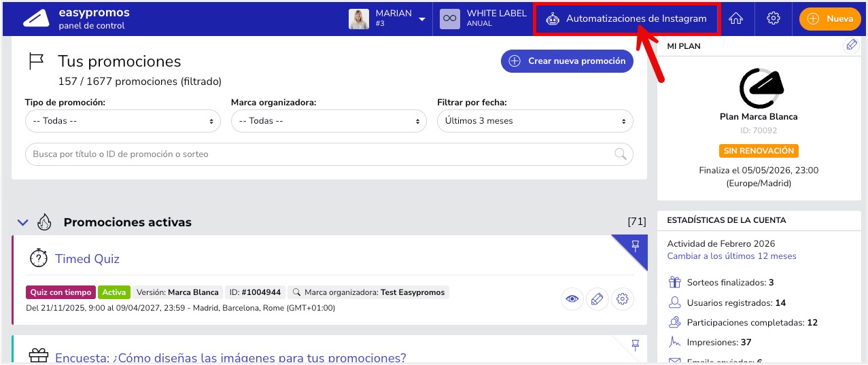Image resolution: width=868 pixels, height=365 pixels.
Task: Click the green Activa status badge
Action: tap(114, 292)
